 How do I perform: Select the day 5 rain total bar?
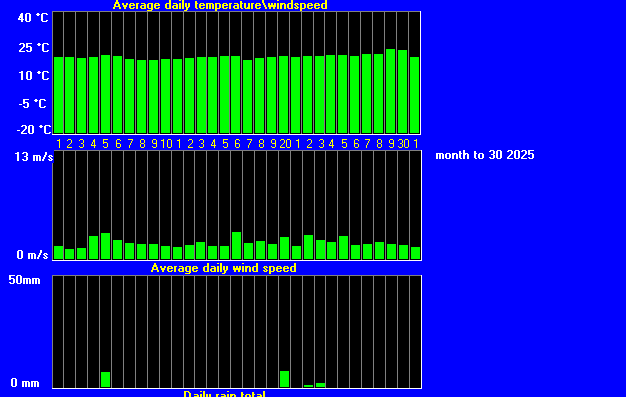pos(105,379)
